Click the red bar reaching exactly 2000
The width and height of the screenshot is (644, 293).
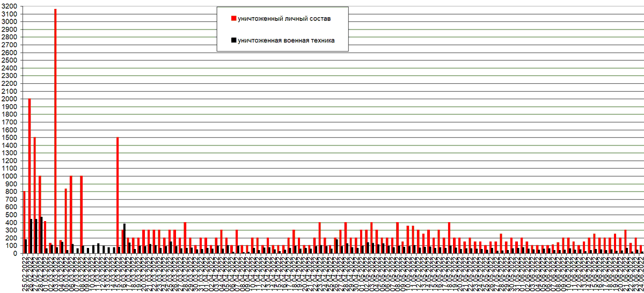tap(30, 176)
